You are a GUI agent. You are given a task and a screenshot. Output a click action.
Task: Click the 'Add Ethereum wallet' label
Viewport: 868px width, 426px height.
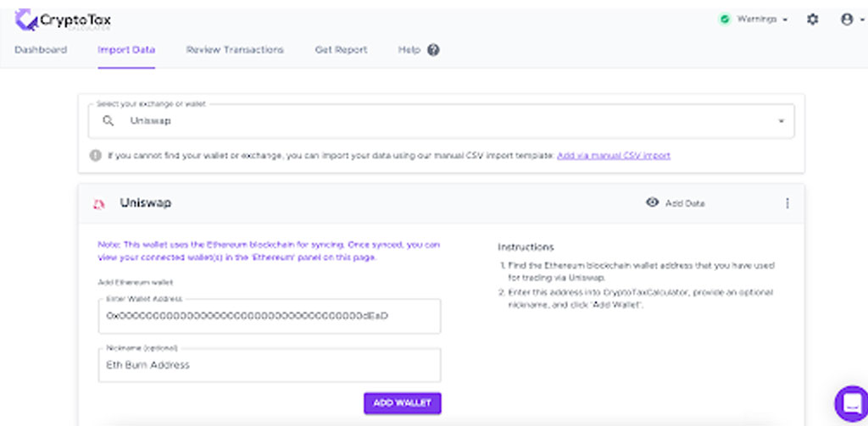[135, 282]
